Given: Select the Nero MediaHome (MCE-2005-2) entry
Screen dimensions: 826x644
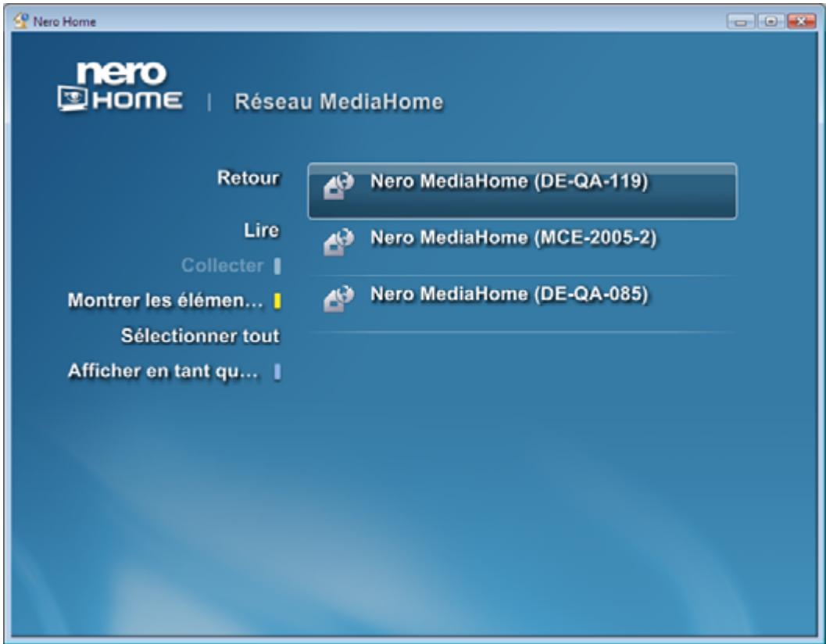Looking at the screenshot, I should [522, 247].
